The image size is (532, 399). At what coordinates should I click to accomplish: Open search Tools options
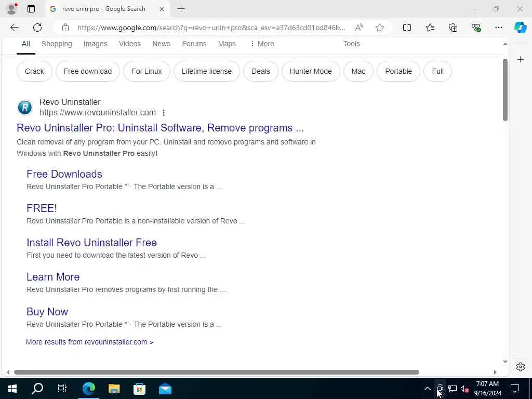pos(351,44)
